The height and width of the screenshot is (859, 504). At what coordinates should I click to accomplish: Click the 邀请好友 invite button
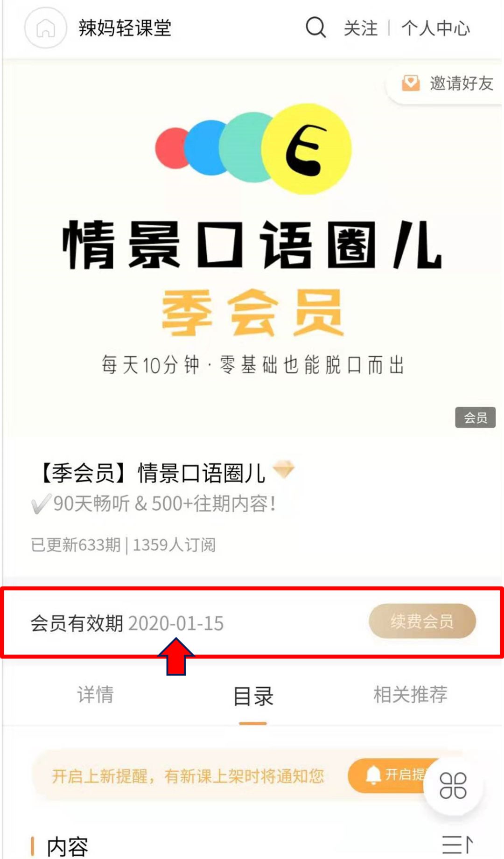[445, 84]
